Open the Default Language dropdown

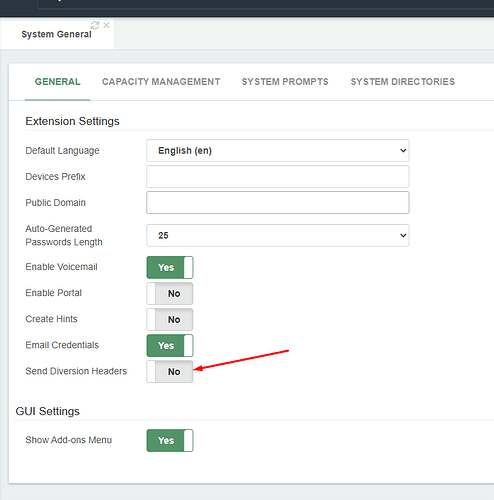(278, 151)
